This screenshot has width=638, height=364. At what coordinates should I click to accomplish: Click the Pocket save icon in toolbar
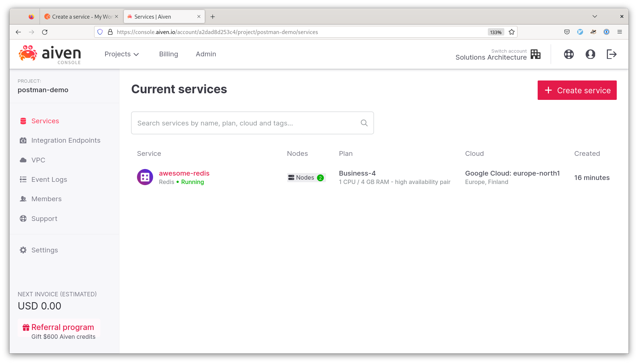[x=567, y=32]
